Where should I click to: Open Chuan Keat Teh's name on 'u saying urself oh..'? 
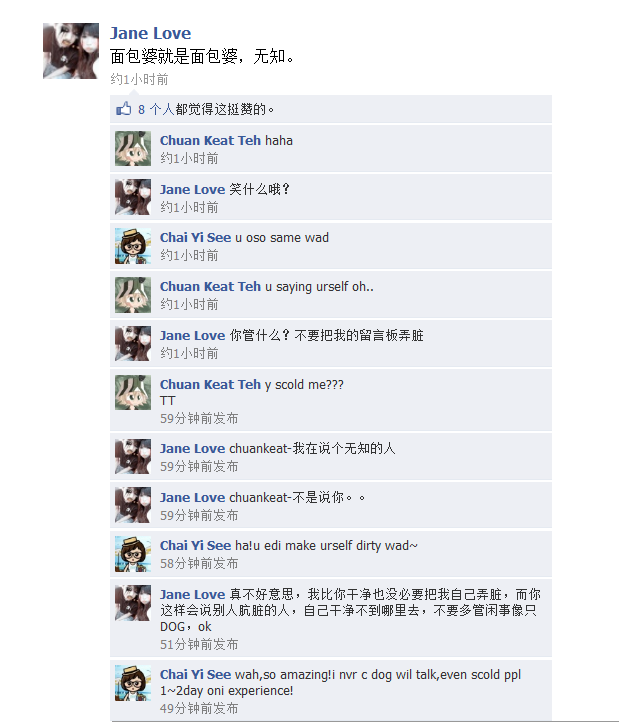210,286
